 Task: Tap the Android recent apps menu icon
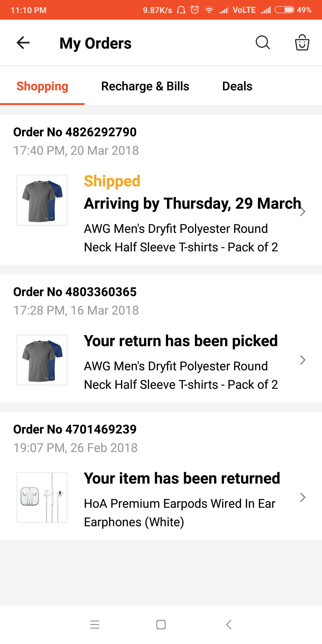[95, 624]
